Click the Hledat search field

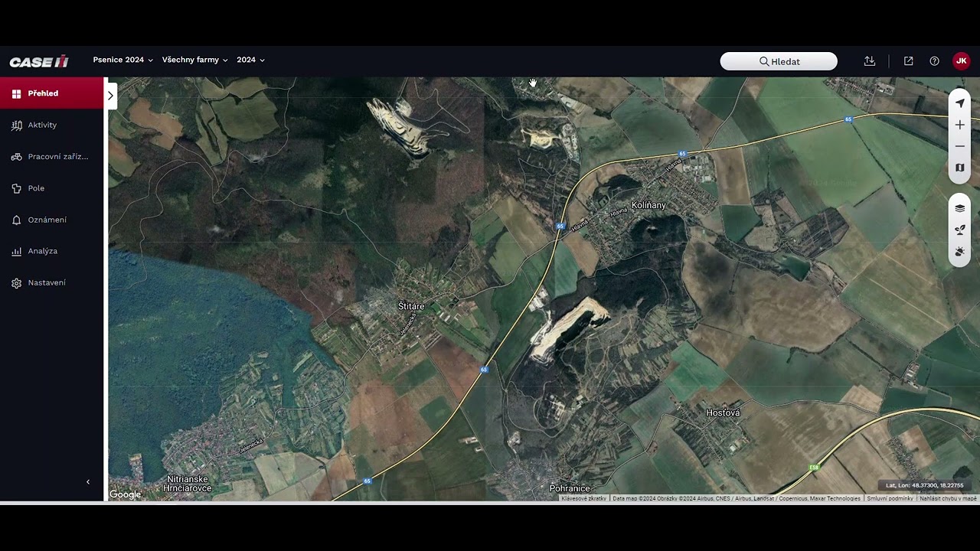(779, 61)
